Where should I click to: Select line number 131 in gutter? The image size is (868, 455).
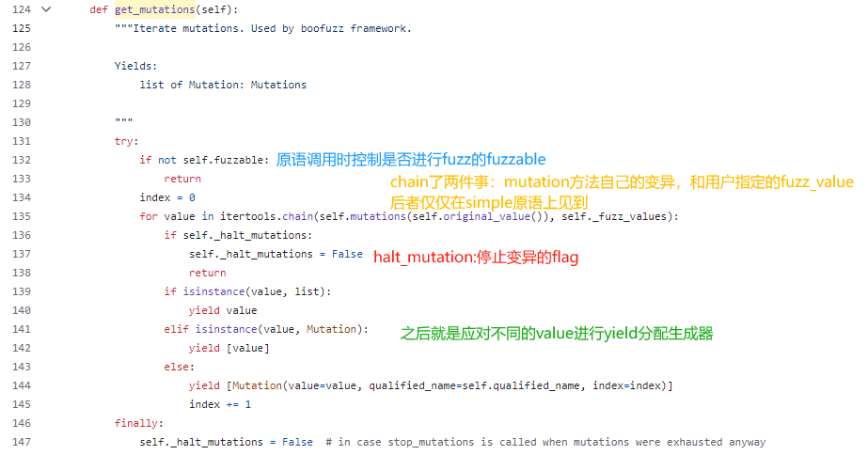20,141
